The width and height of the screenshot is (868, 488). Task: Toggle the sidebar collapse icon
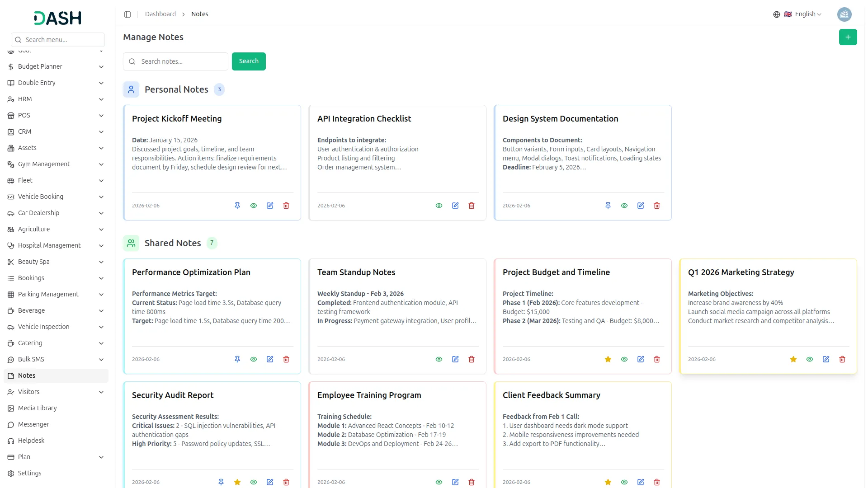point(127,14)
